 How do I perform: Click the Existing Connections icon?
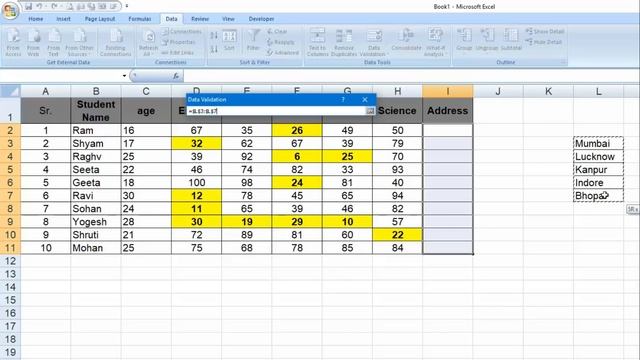pos(116,42)
